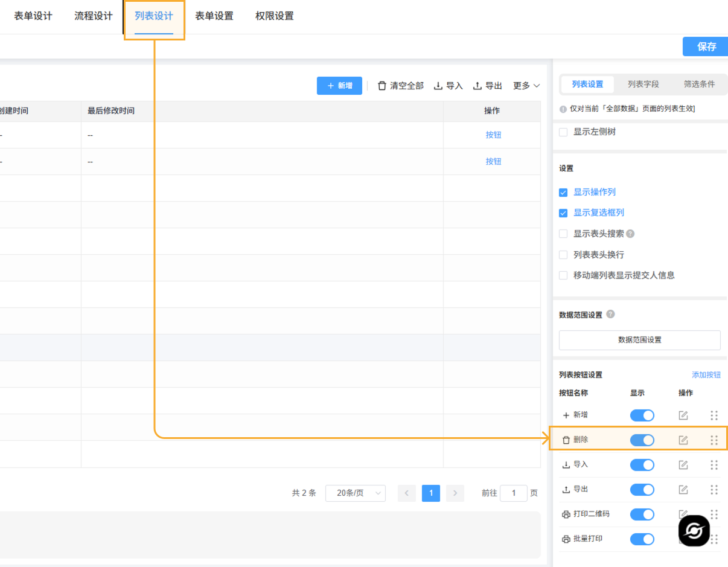The width and height of the screenshot is (728, 567).
Task: Toggle display switch for 删除 row
Action: [642, 440]
